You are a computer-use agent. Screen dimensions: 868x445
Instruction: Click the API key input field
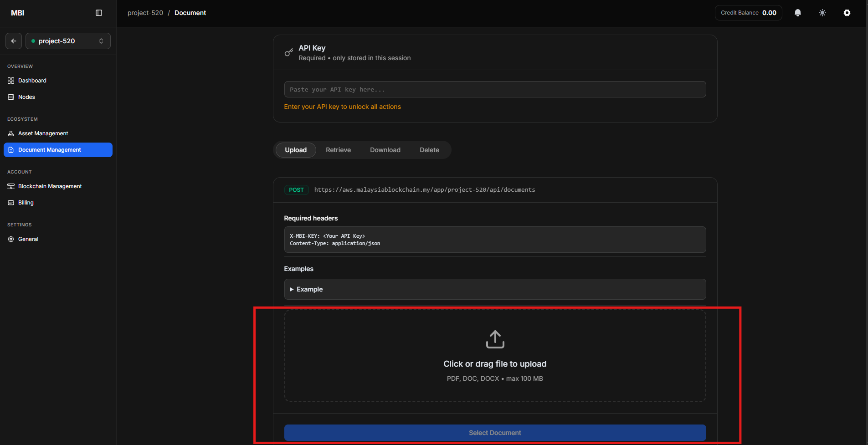[x=495, y=89]
